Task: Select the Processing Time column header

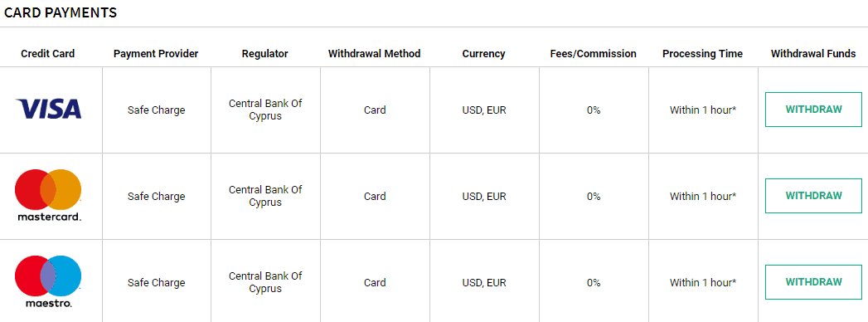Action: coord(702,54)
